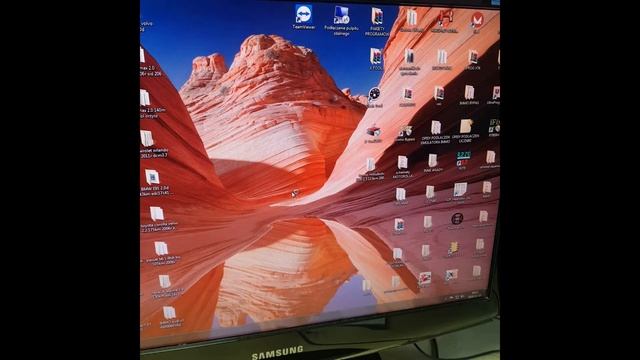Open the TeamViewer desktop shortcut
This screenshot has height=360, width=640.
pos(304,17)
